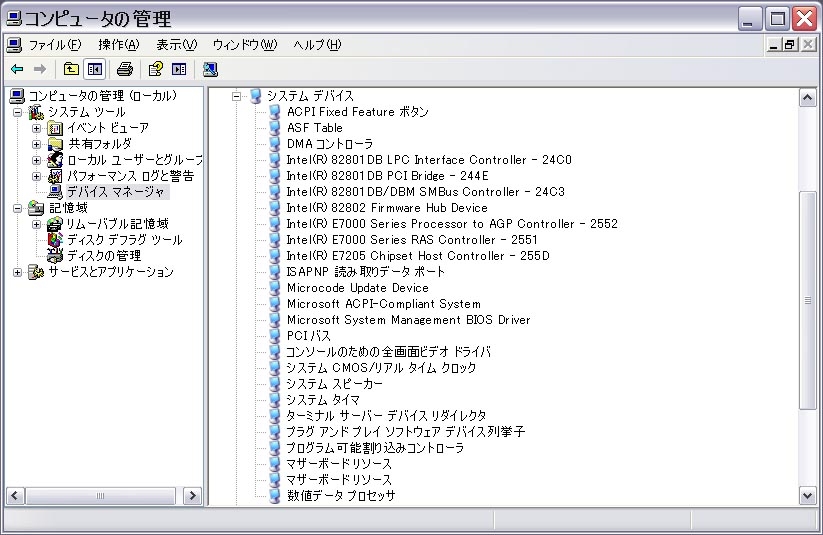Image resolution: width=823 pixels, height=535 pixels.
Task: Expand the サービスとアプリケーション node
Action: point(17,272)
